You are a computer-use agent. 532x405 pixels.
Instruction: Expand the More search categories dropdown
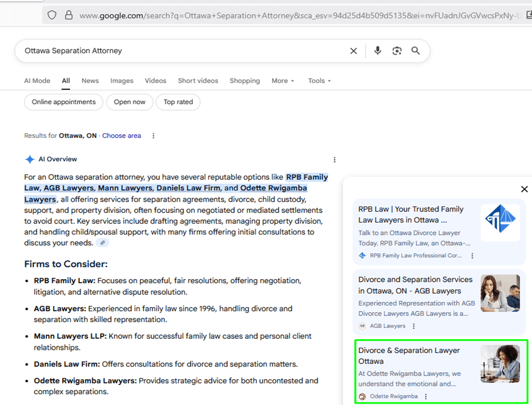click(283, 81)
